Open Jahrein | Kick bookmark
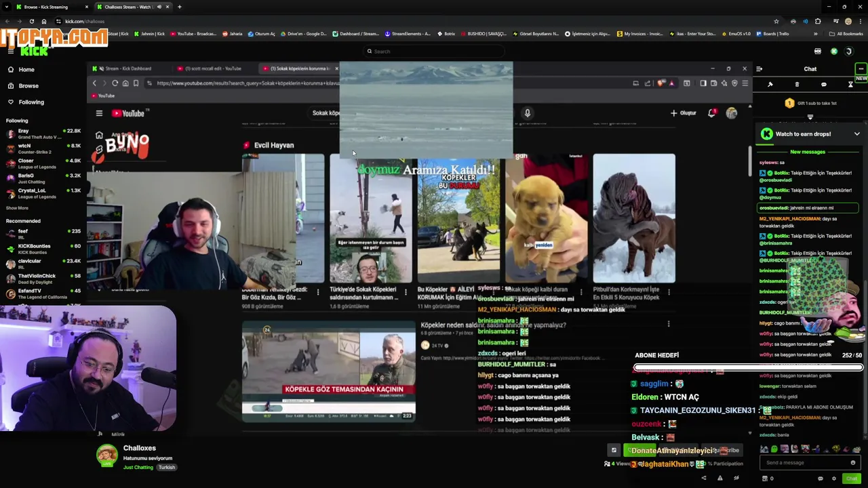The image size is (868, 488). [149, 34]
